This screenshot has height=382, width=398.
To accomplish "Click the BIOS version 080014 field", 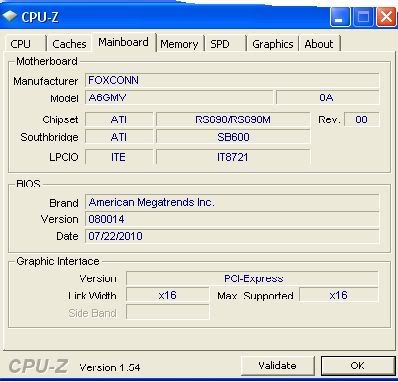I will [x=232, y=219].
